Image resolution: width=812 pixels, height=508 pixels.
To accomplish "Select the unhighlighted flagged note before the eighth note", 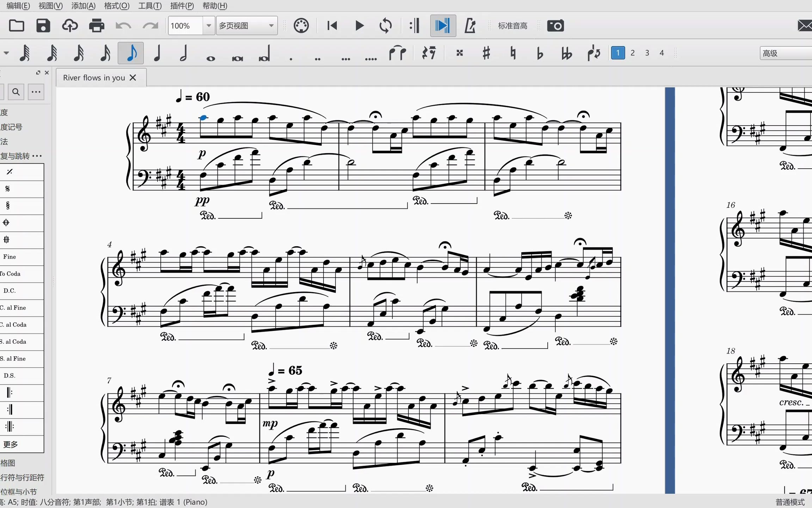I will click(x=105, y=53).
